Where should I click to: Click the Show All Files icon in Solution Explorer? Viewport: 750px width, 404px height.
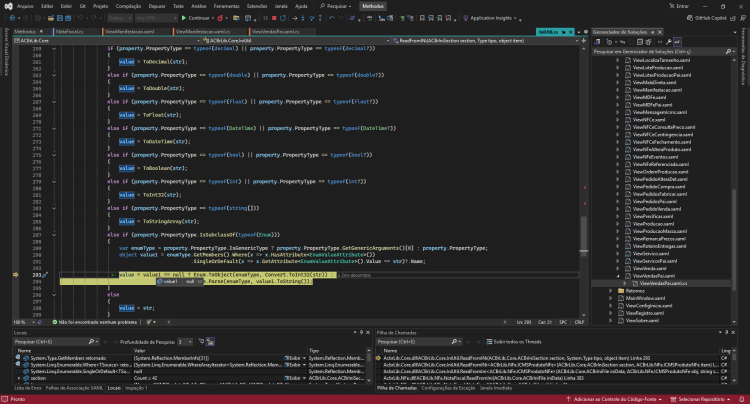coord(648,42)
